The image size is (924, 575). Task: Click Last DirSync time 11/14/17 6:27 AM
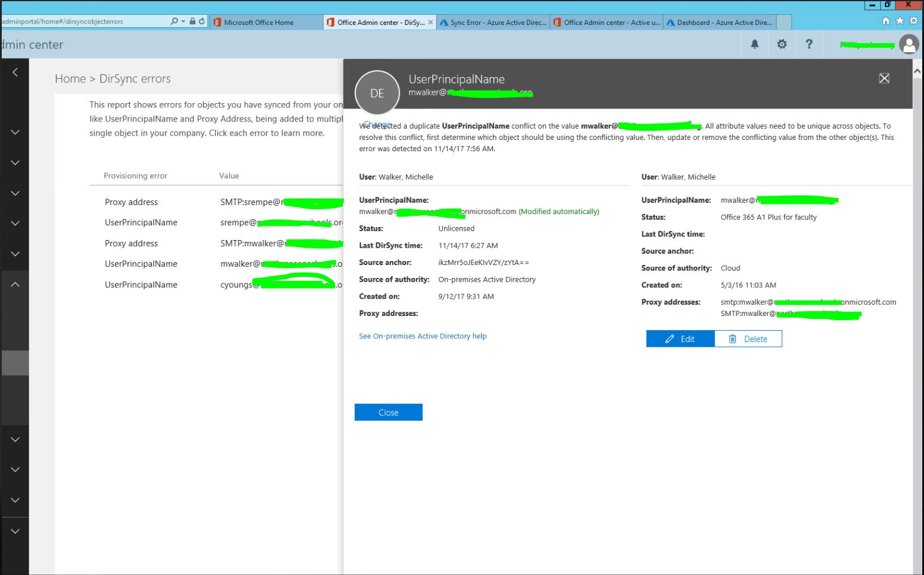pos(468,245)
